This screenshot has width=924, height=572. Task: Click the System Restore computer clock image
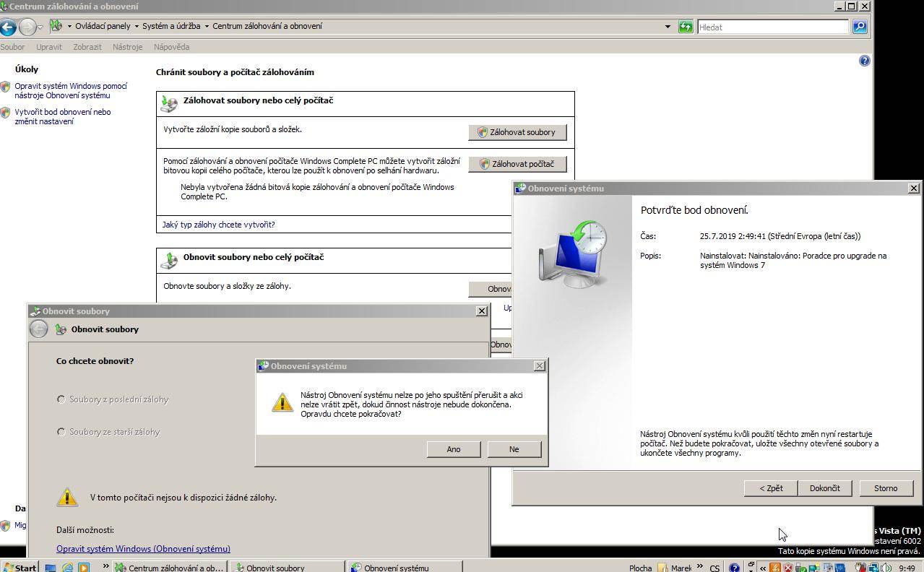pyautogui.click(x=574, y=253)
